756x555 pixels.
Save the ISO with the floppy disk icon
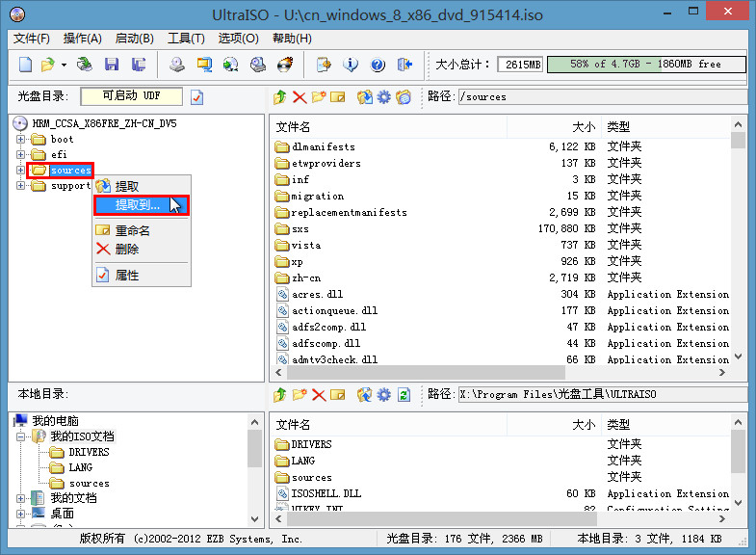112,65
